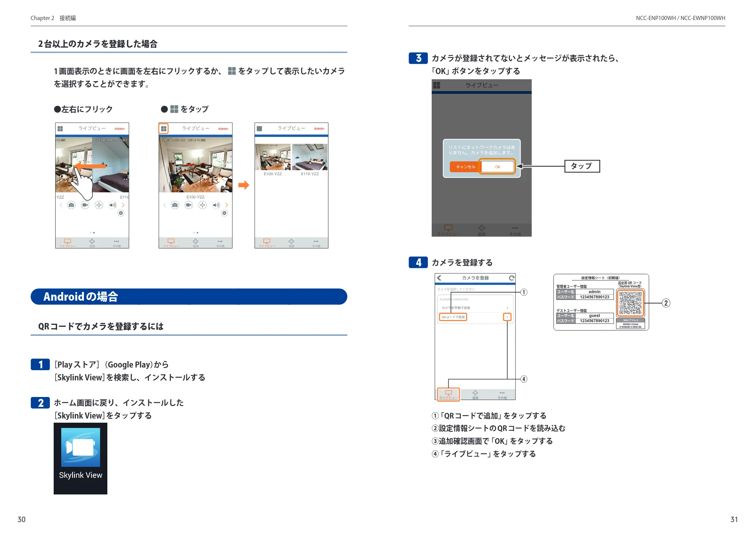
Task: Tap the QRコードで追加 option
Action: [453, 317]
